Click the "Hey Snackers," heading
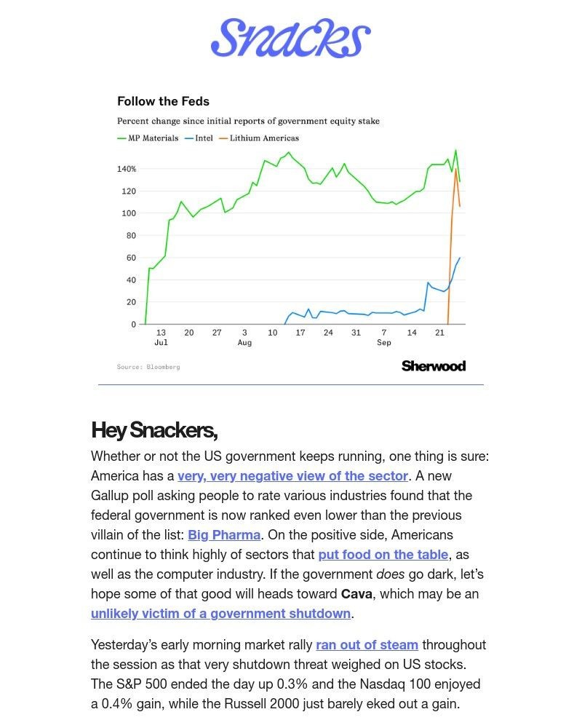Viewport: 582px width, 728px height. [x=154, y=430]
